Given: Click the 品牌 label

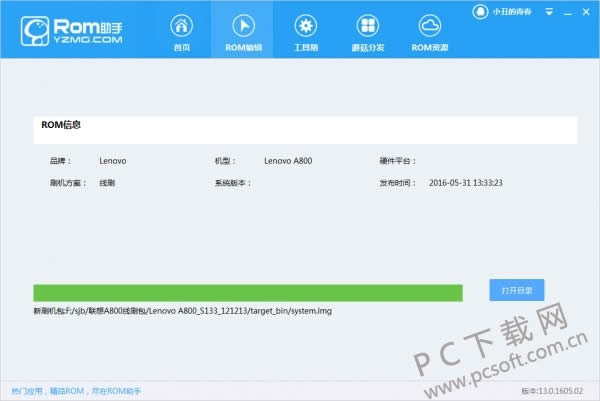Looking at the screenshot, I should click(x=60, y=161).
